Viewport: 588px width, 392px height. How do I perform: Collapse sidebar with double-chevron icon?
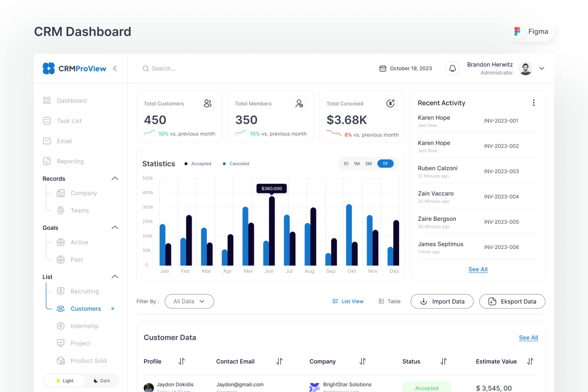tap(115, 68)
